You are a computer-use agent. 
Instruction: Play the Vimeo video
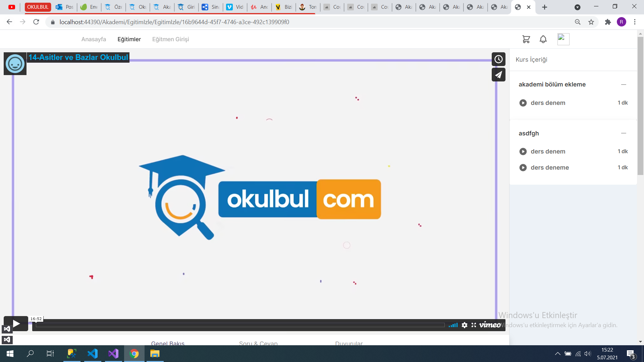pyautogui.click(x=16, y=324)
